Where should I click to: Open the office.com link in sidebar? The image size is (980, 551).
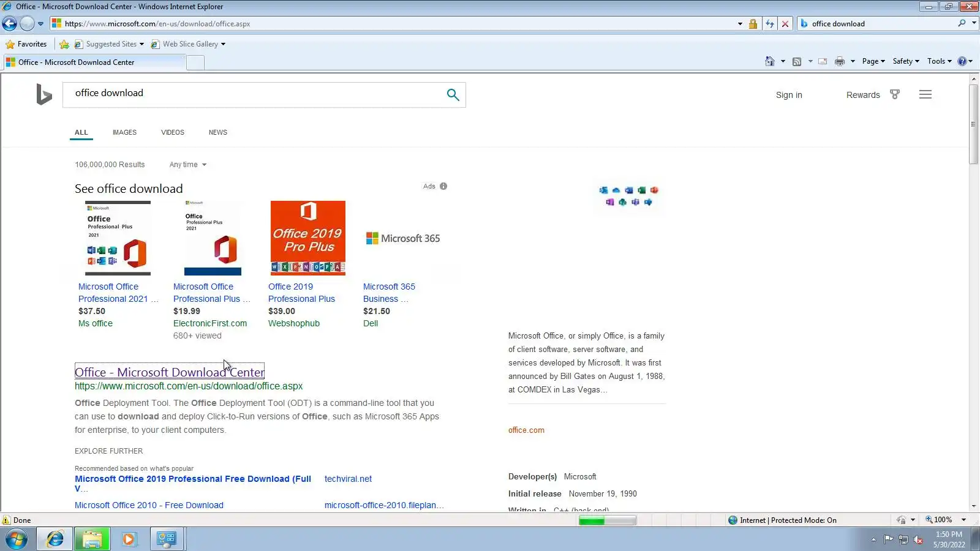[526, 430]
